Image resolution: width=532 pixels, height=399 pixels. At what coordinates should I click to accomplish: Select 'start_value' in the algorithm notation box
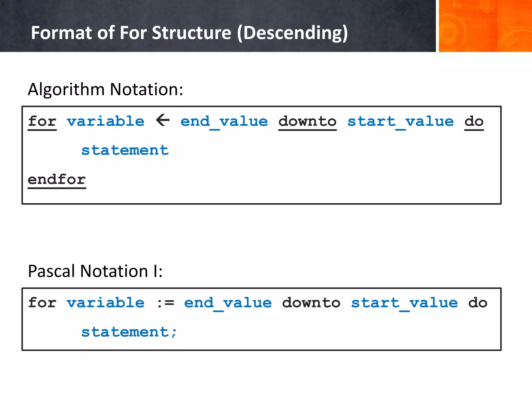(401, 121)
